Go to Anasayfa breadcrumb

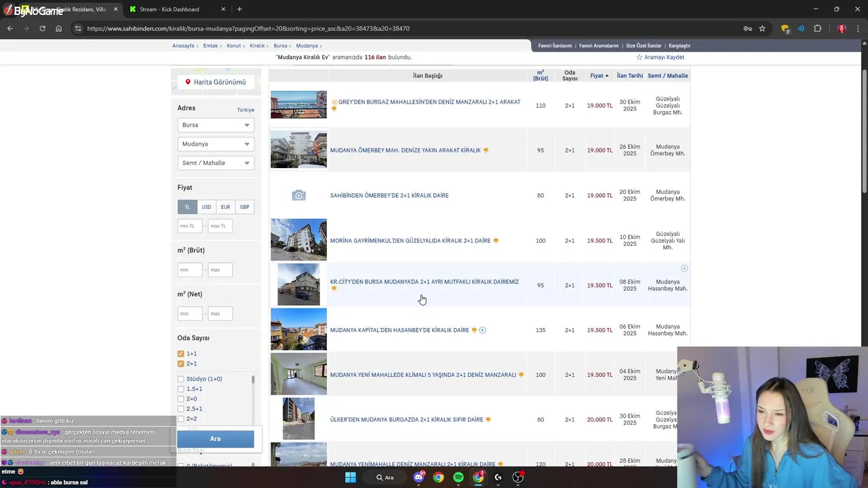pyautogui.click(x=183, y=46)
